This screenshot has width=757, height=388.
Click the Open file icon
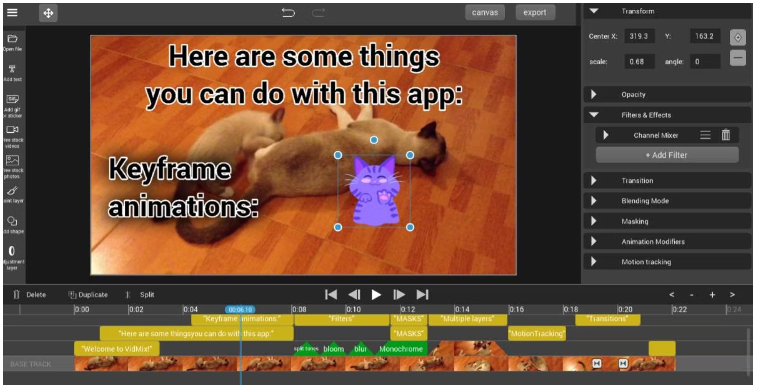tap(12, 39)
